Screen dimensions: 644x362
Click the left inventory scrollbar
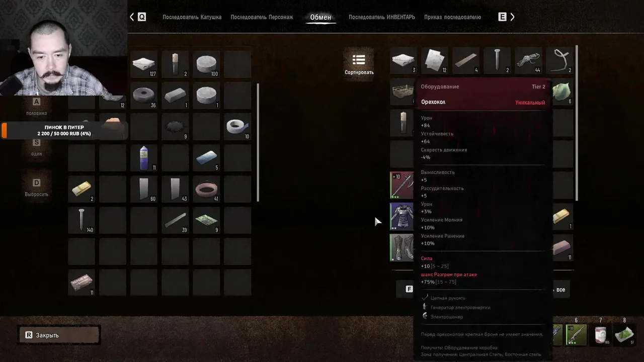[258, 142]
